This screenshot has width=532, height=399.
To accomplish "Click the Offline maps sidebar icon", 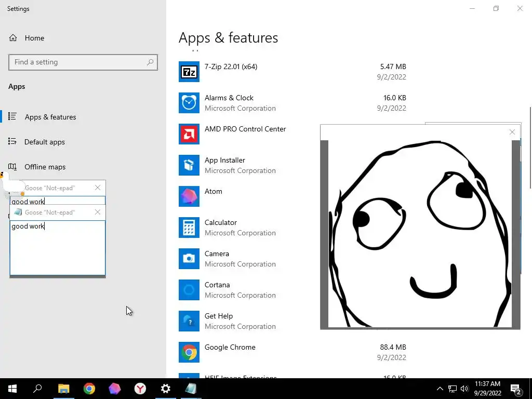I will coord(12,167).
